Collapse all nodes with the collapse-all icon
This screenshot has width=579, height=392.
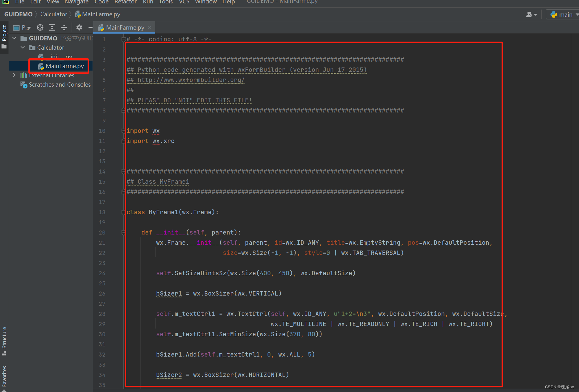[x=64, y=27]
